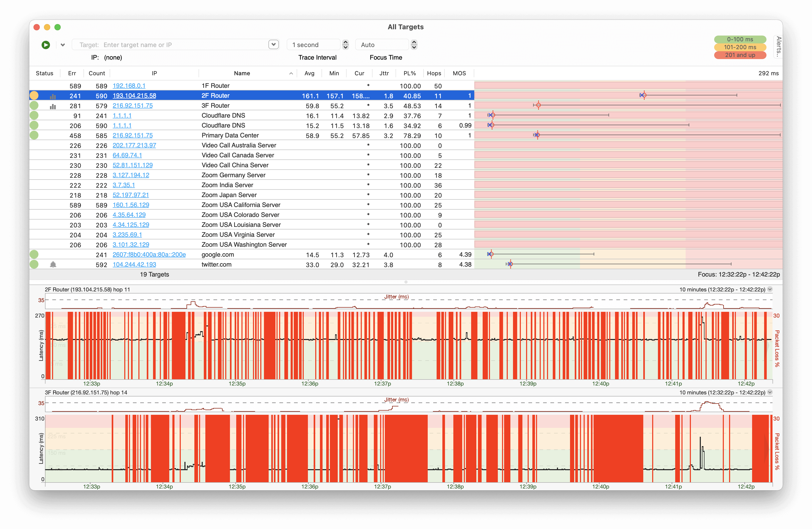Sort by the Count column header

tap(97, 73)
